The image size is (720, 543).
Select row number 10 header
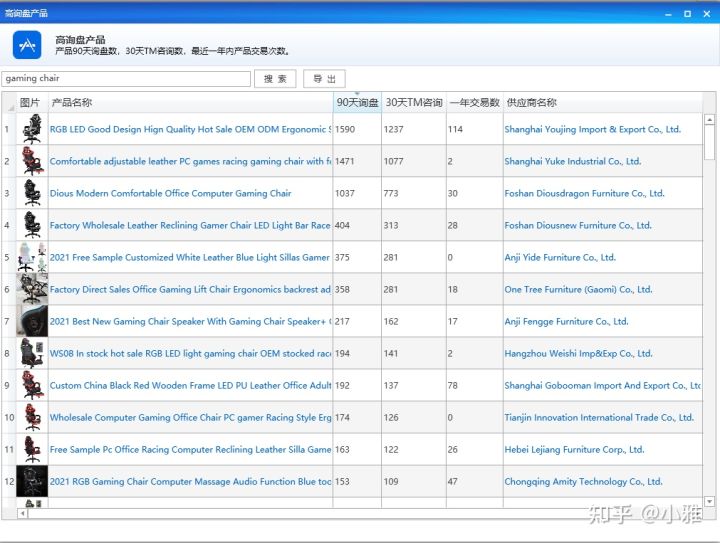click(x=9, y=418)
